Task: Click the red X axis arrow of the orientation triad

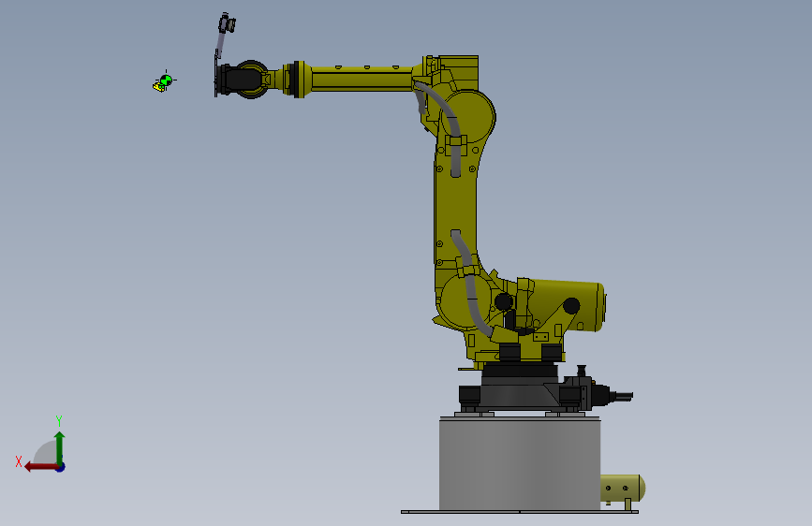Action: pyautogui.click(x=40, y=467)
